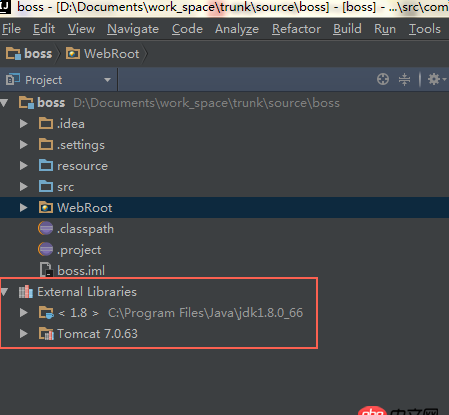Collapse the External Libraries node
Screen dimensions: 449x415
coord(4,292)
